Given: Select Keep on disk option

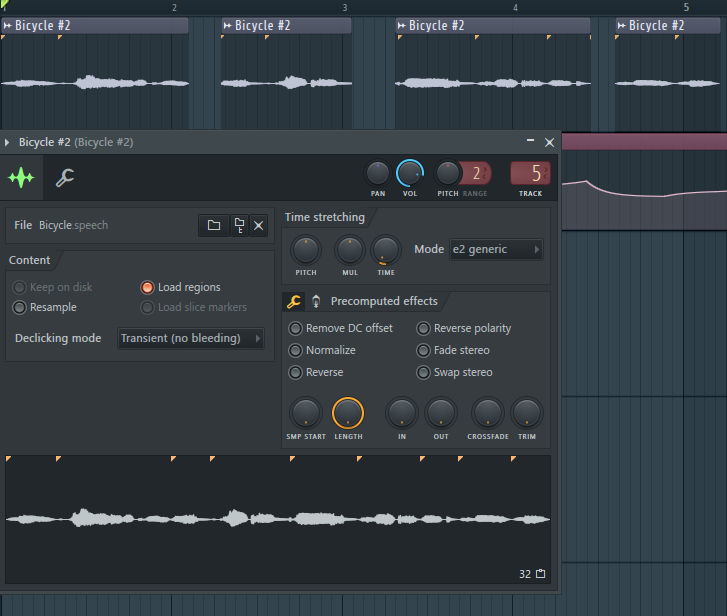Looking at the screenshot, I should [x=52, y=287].
